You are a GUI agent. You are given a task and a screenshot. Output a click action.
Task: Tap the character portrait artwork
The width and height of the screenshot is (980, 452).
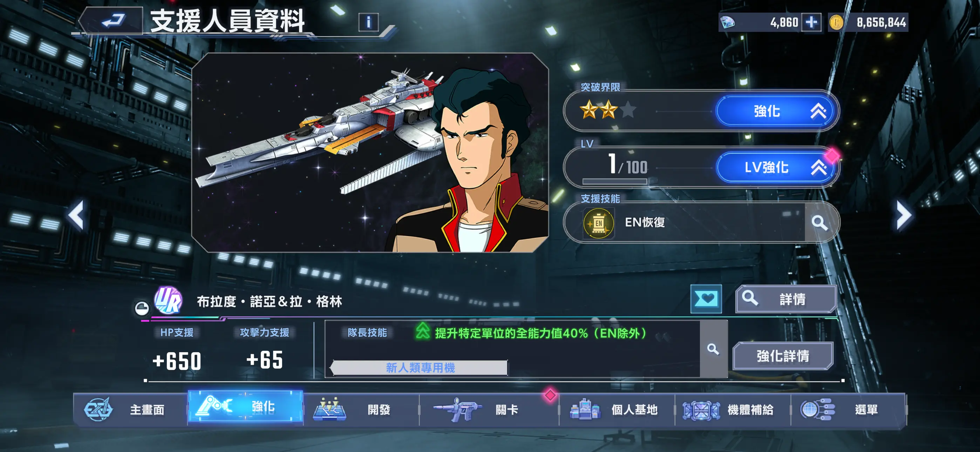370,152
